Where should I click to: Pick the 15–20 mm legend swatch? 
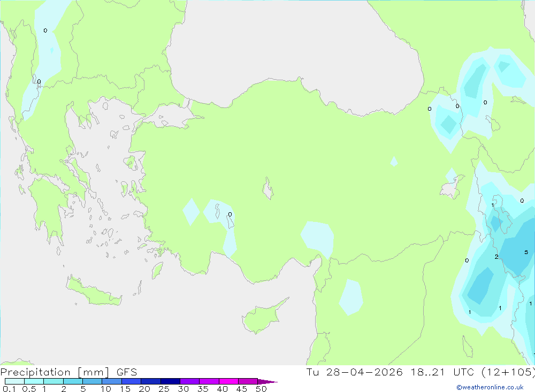[131, 381]
